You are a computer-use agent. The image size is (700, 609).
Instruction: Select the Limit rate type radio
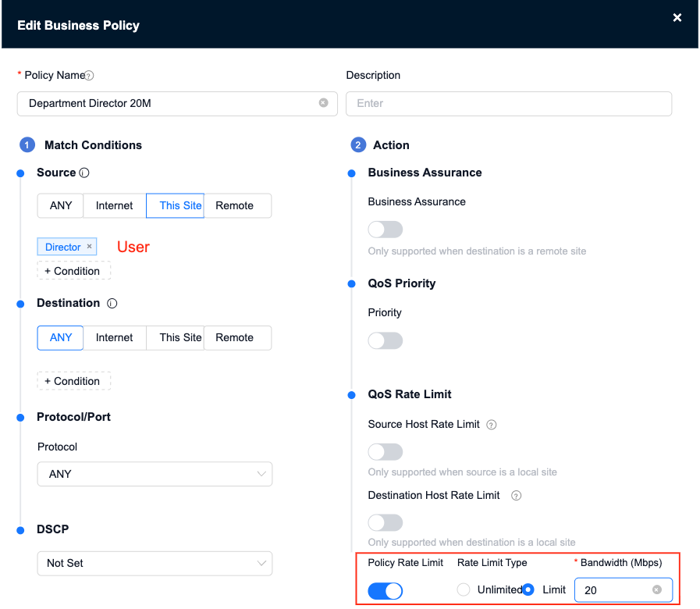(528, 589)
